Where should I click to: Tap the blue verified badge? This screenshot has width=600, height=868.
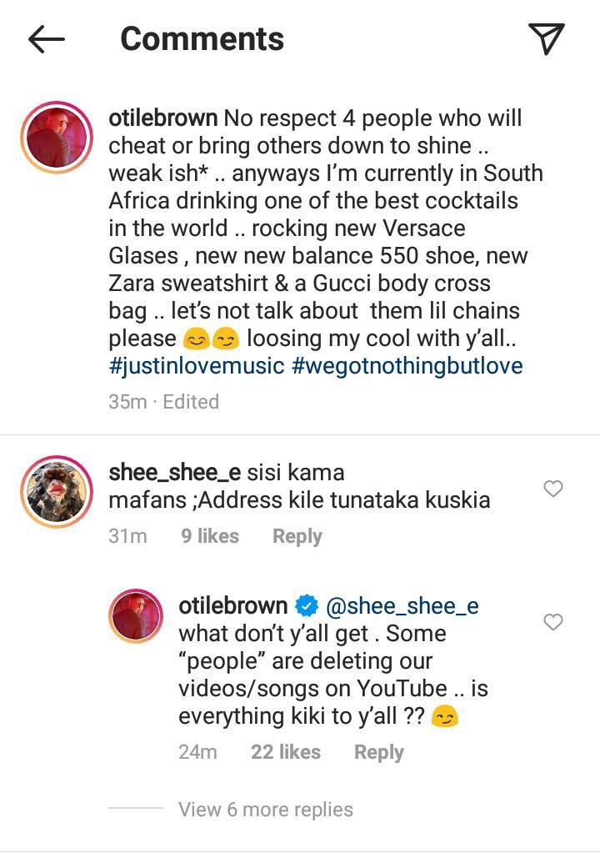pyautogui.click(x=306, y=605)
